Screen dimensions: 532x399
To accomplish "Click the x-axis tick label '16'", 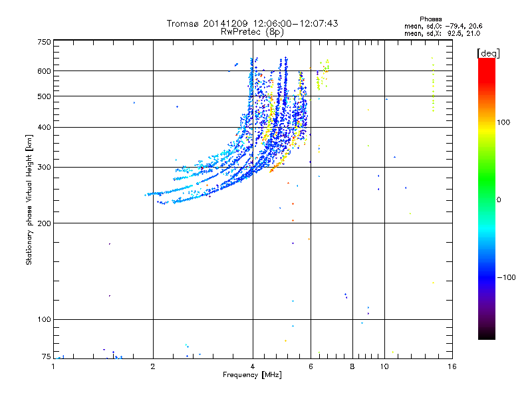I will coord(452,366).
